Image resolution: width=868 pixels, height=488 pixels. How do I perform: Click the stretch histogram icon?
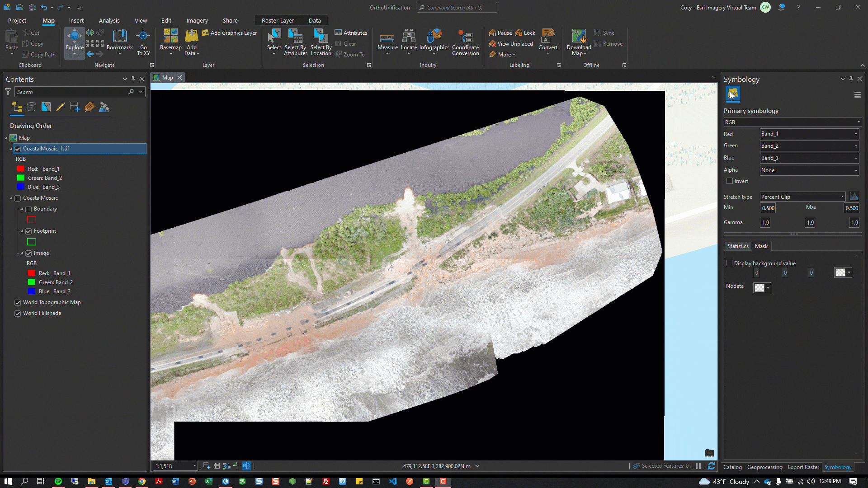pos(854,197)
